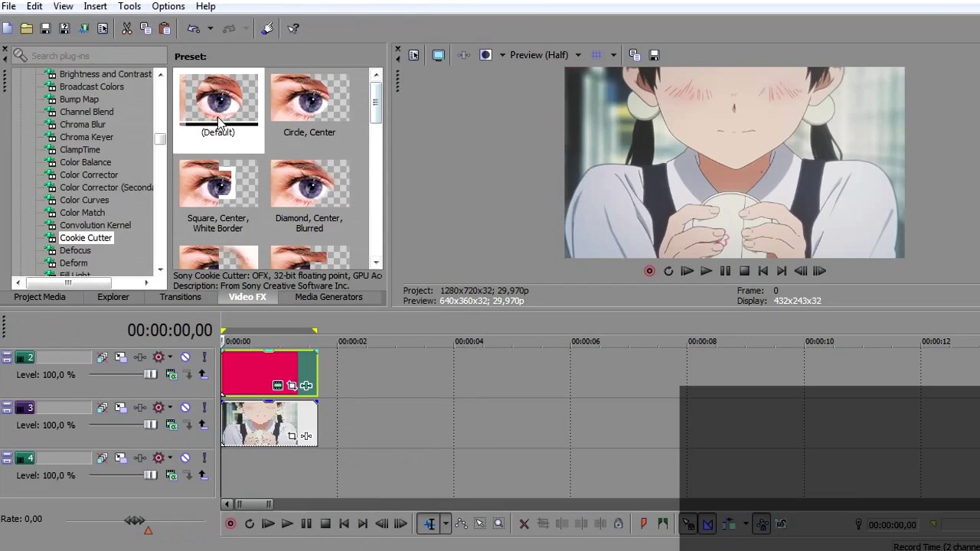Viewport: 980px width, 551px height.
Task: Solo video track 4
Action: [204, 458]
